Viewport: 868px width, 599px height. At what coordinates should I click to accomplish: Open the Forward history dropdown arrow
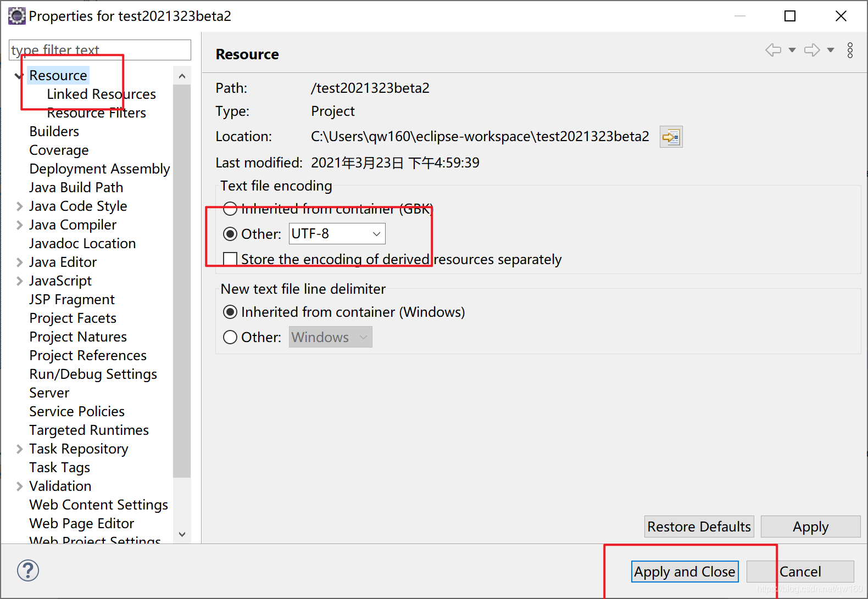[831, 50]
